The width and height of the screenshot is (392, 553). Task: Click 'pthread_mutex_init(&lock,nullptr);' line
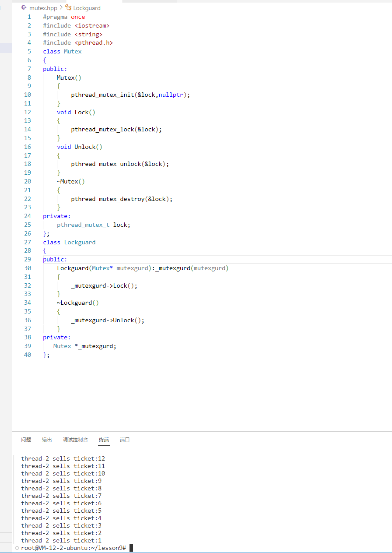coord(131,95)
